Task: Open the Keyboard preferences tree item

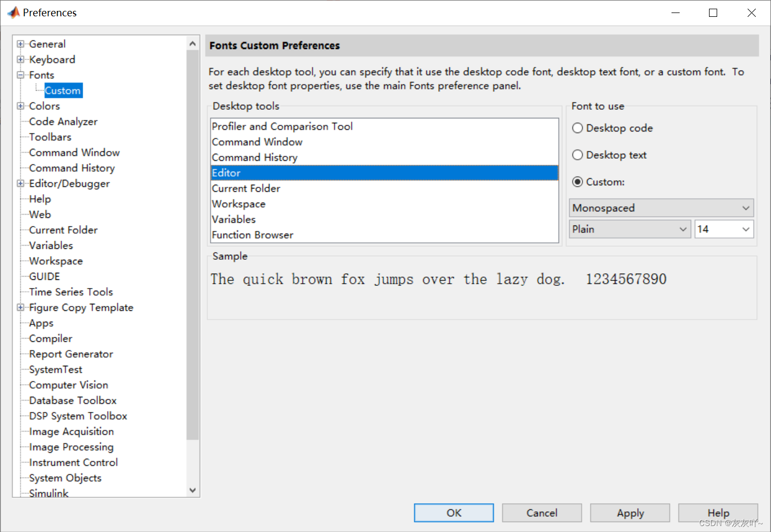Action: coord(52,59)
